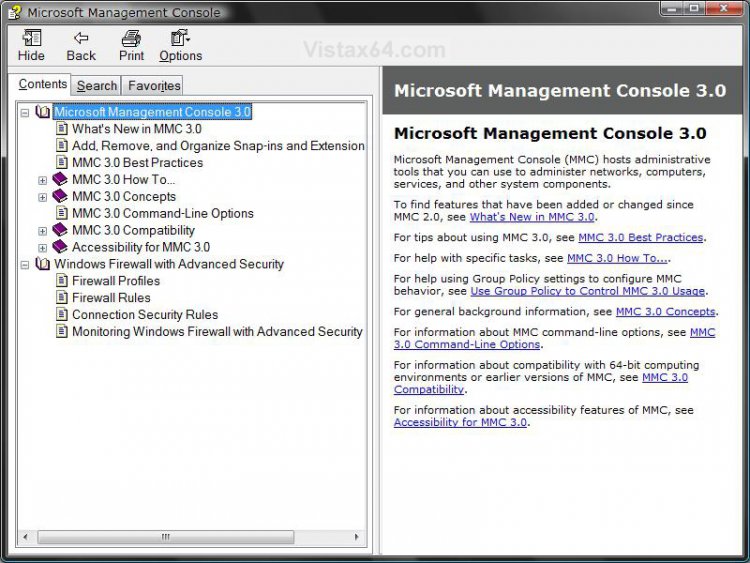Click the open book icon for Windows Firewall with Advanced Security
This screenshot has height=563, width=750.
coord(43,264)
